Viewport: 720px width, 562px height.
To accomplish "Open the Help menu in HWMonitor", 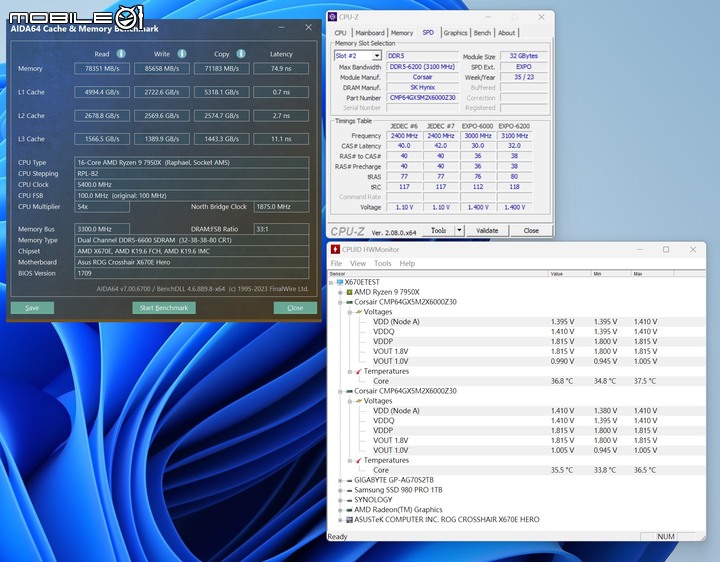I will (407, 264).
